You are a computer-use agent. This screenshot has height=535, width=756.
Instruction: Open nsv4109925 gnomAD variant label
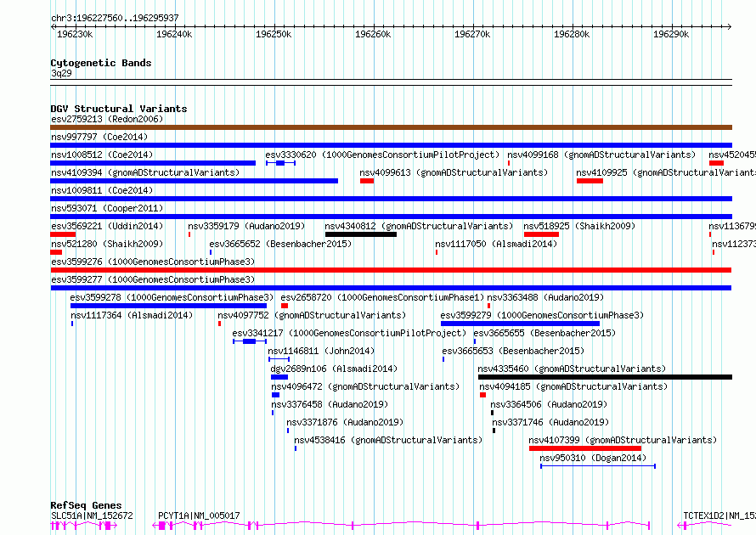[x=666, y=172]
